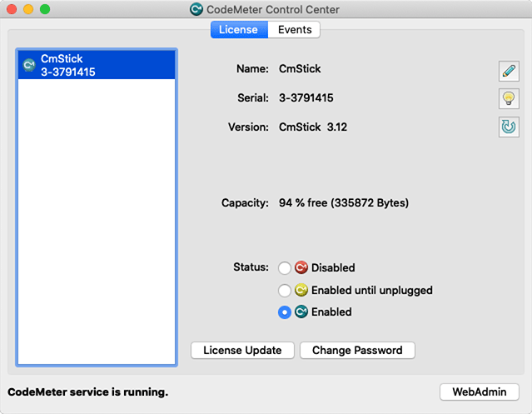Select CmStick 3-3791415 list entry
The image size is (532, 414).
pyautogui.click(x=97, y=65)
